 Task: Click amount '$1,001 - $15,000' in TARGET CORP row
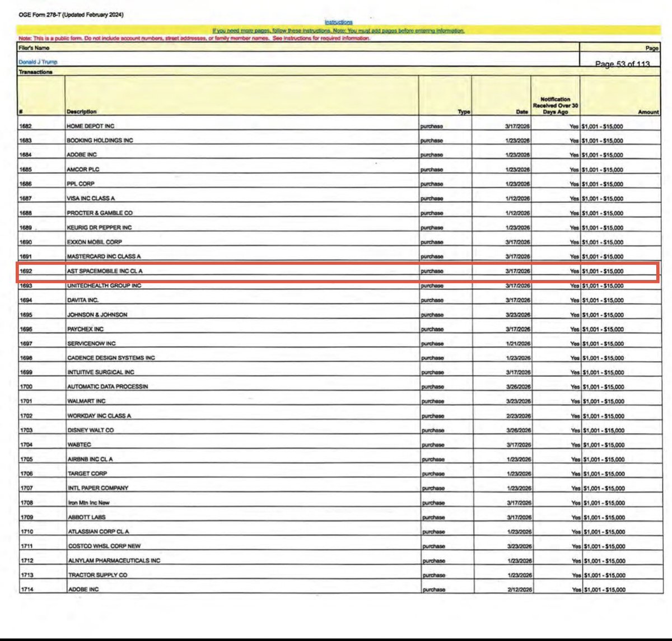pos(604,474)
